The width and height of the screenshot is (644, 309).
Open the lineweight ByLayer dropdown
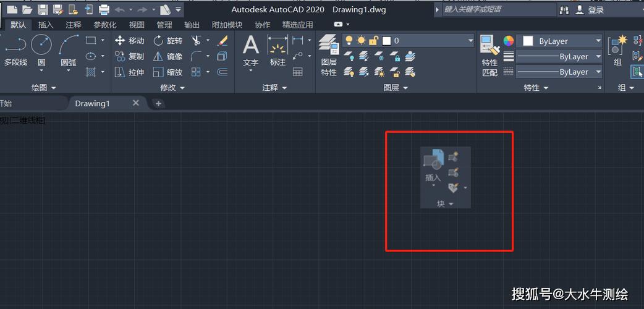(x=559, y=57)
